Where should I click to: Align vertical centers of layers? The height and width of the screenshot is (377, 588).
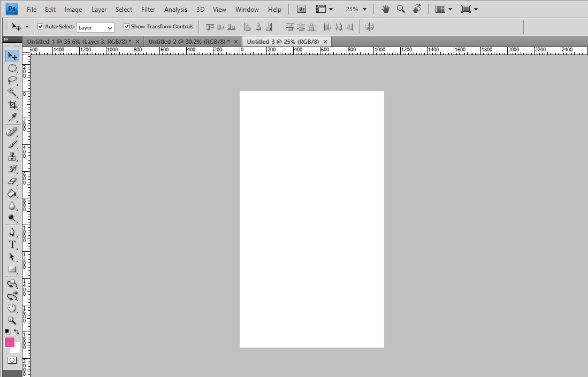tap(220, 27)
